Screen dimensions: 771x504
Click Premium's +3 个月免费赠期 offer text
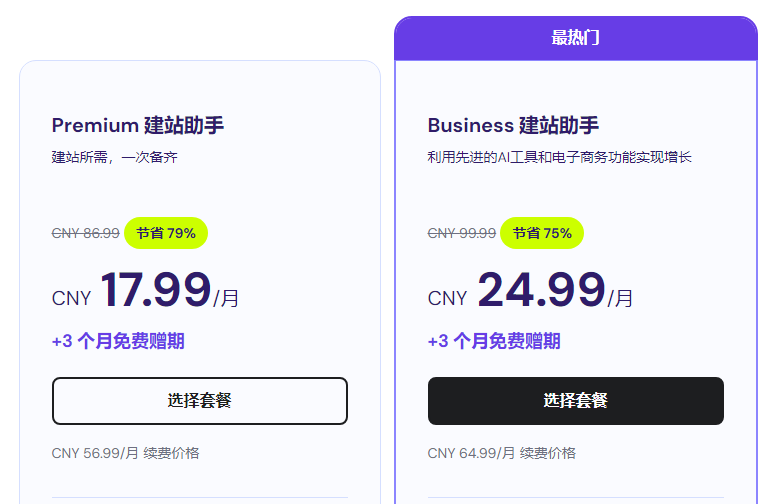pos(118,341)
